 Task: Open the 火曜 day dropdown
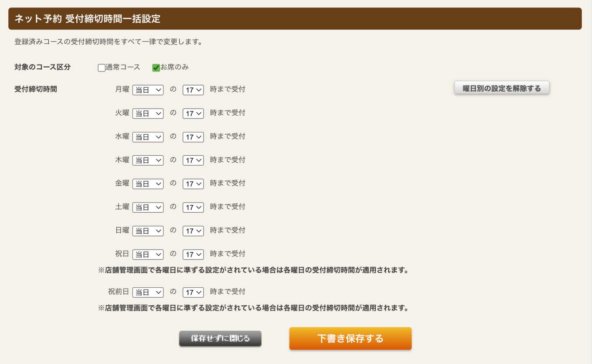tap(148, 114)
